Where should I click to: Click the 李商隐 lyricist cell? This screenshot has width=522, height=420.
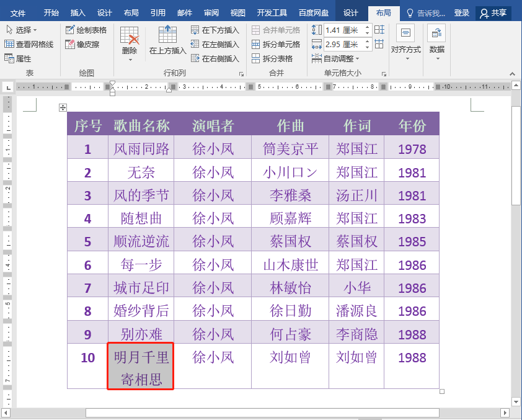coord(356,332)
